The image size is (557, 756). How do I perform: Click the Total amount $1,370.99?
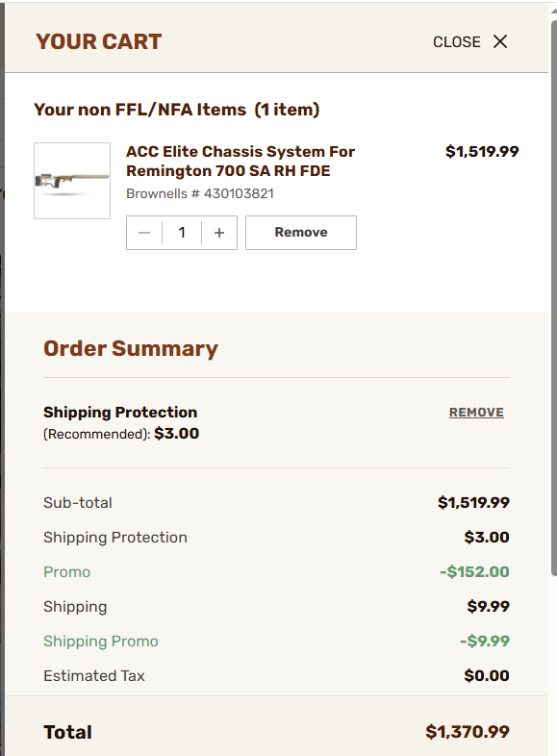click(x=468, y=732)
